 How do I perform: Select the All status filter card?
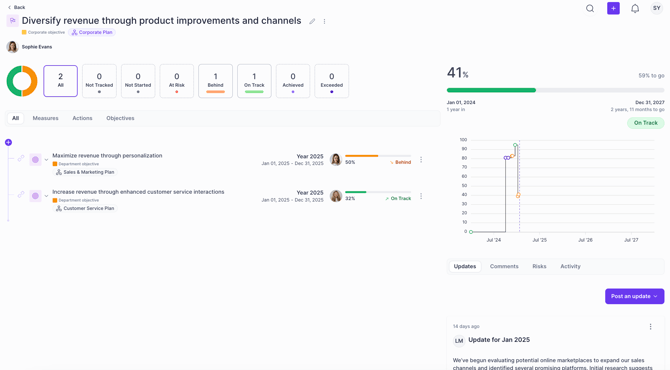tap(60, 81)
